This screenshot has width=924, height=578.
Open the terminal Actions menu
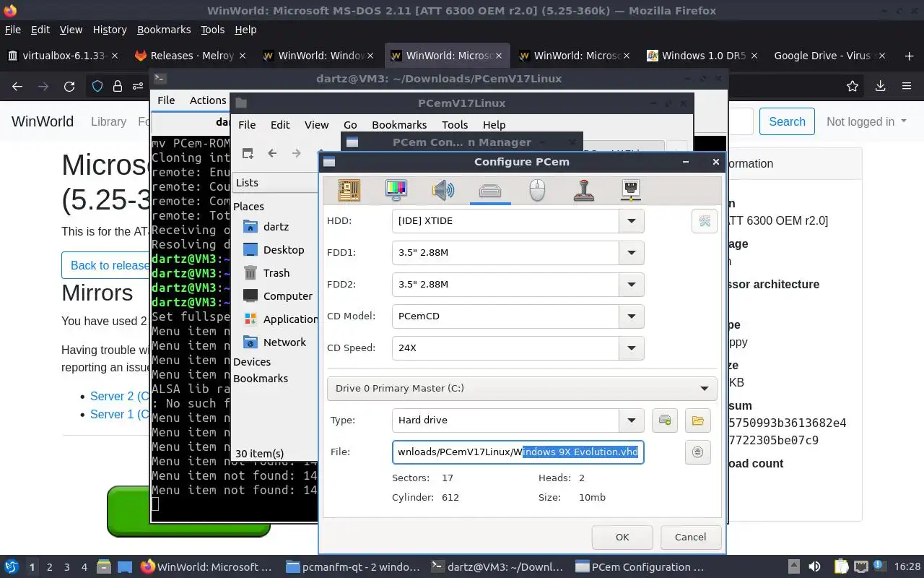208,100
